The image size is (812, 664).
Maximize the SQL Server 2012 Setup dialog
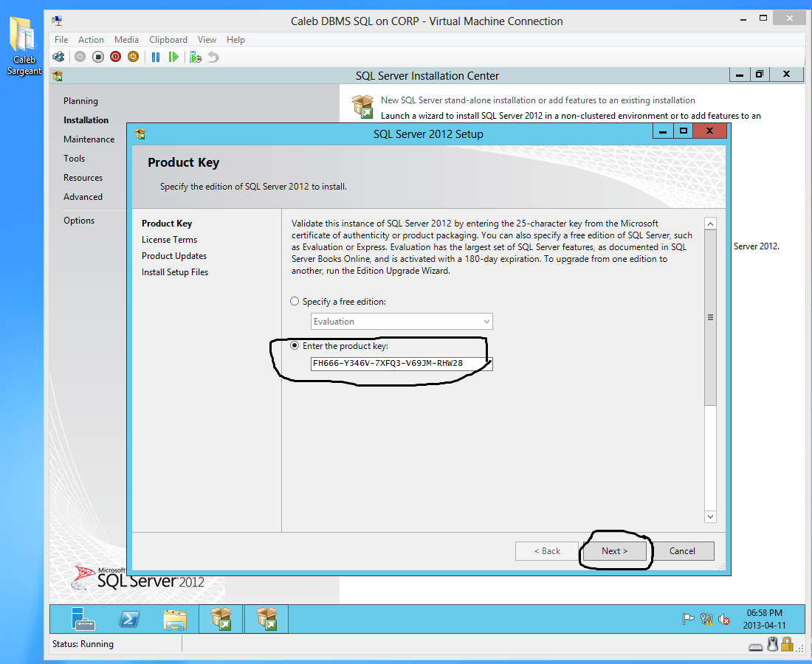[684, 131]
